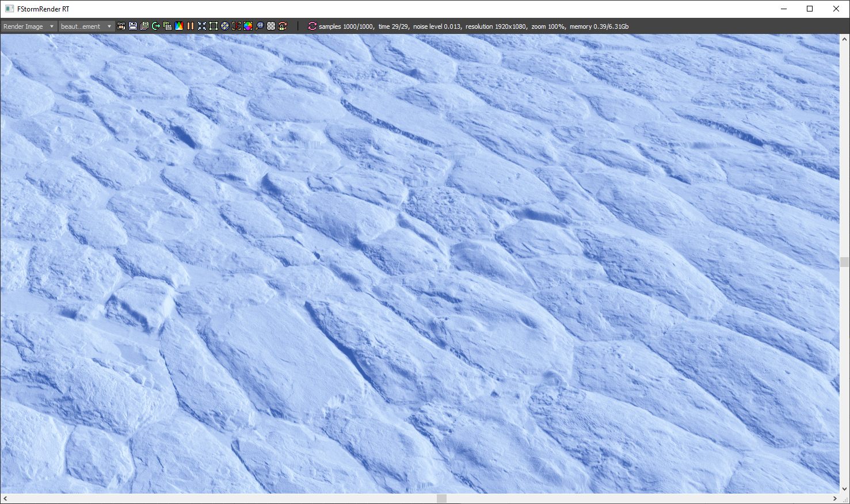Click the red F focus bracket icon
850x504 pixels.
coord(237,26)
